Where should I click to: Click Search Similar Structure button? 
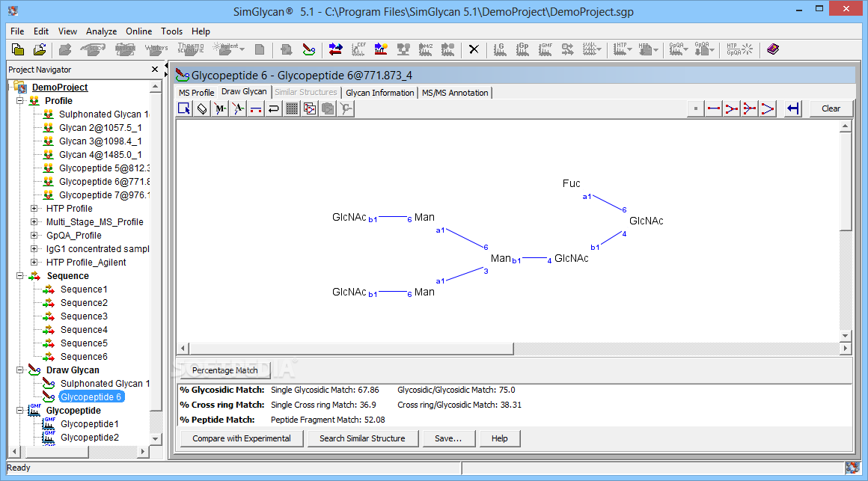(363, 438)
